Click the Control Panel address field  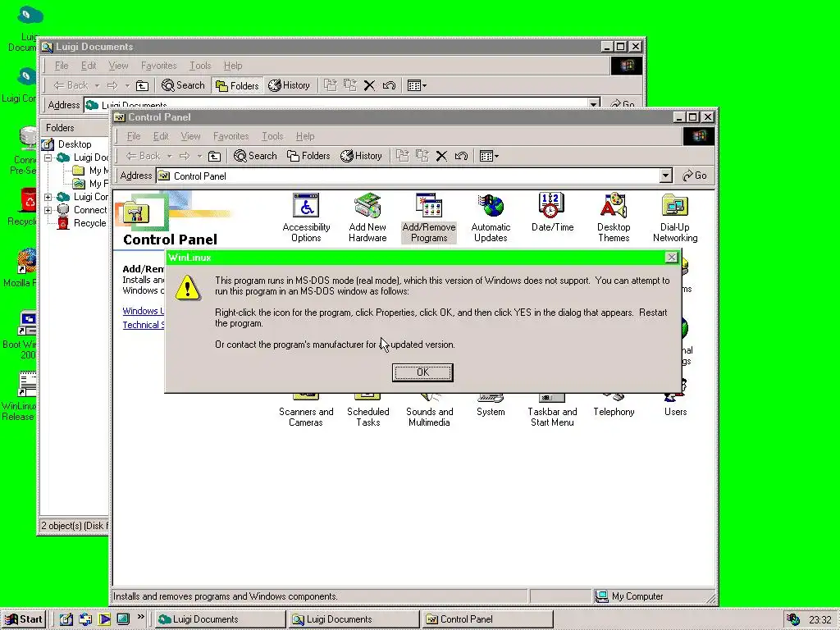coord(413,176)
